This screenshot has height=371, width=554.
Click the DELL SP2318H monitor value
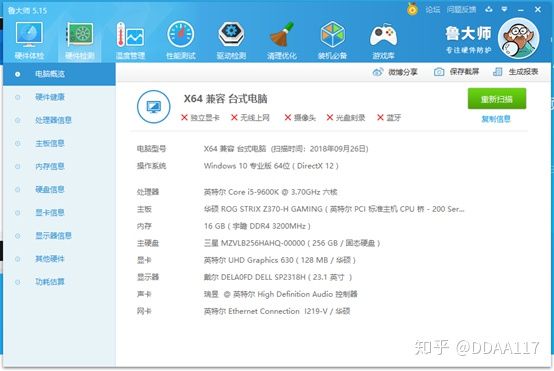click(x=278, y=277)
